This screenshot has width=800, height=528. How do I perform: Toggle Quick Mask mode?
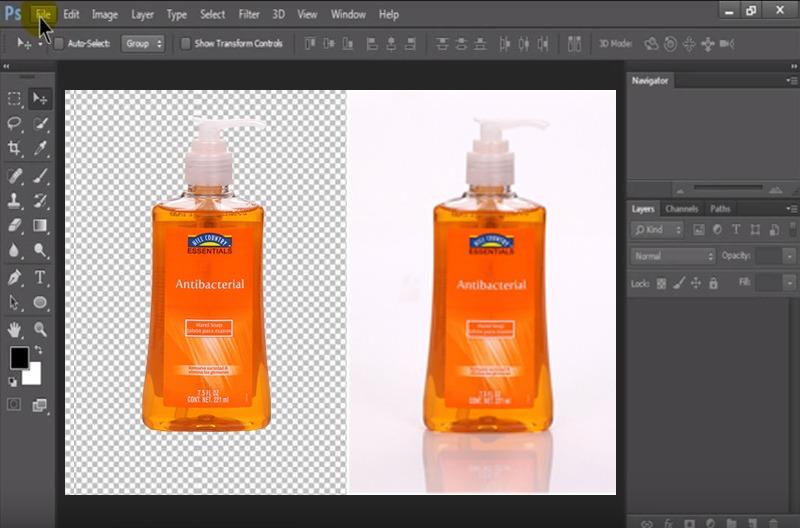[x=14, y=405]
